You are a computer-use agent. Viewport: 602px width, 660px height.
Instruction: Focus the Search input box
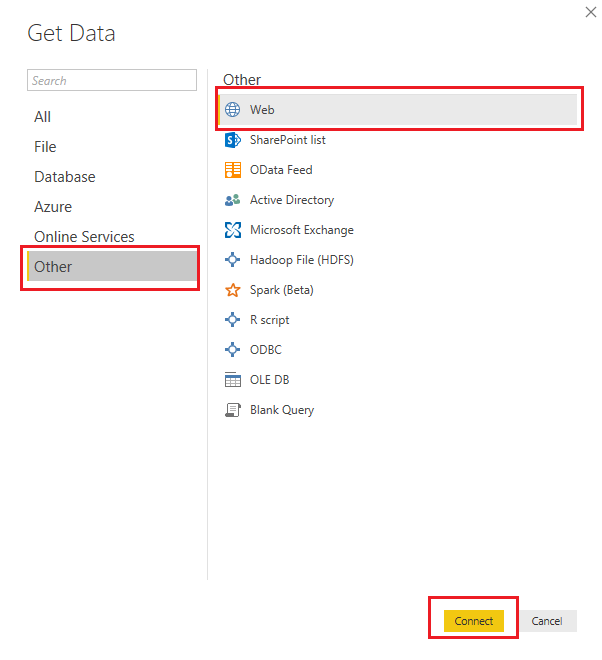pos(112,81)
